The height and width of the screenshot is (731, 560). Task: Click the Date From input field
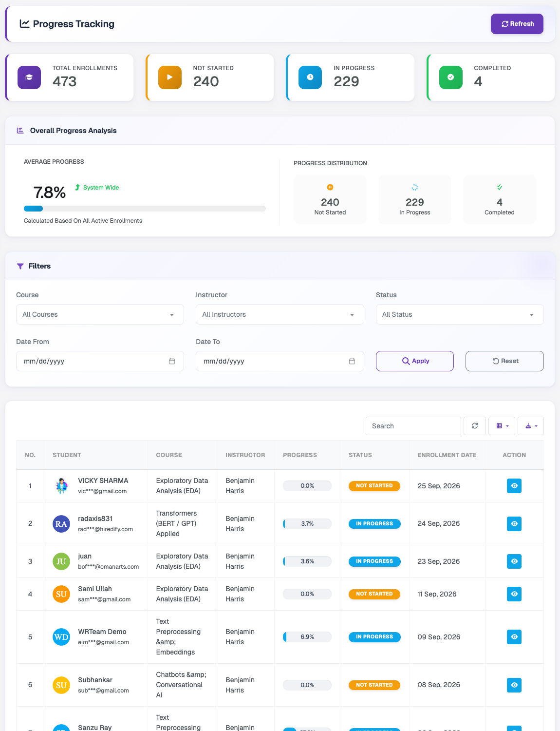pos(100,361)
